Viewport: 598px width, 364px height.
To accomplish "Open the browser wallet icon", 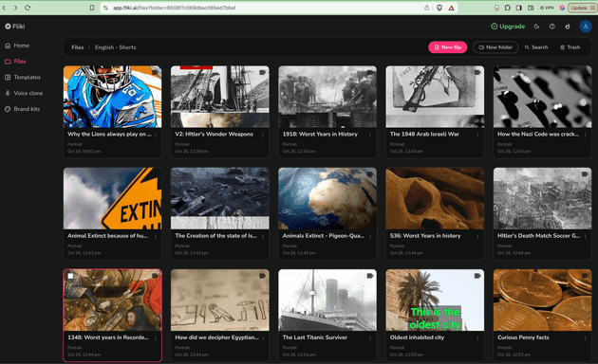I will coord(531,8).
